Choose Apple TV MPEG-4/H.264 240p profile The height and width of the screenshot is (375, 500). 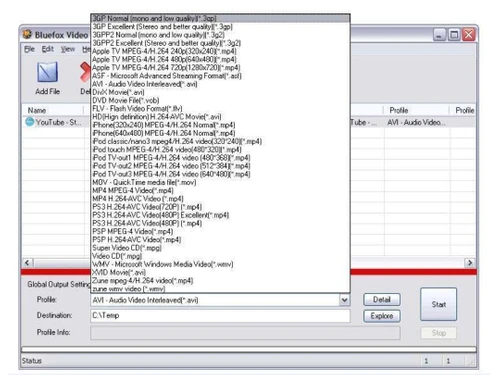point(220,51)
